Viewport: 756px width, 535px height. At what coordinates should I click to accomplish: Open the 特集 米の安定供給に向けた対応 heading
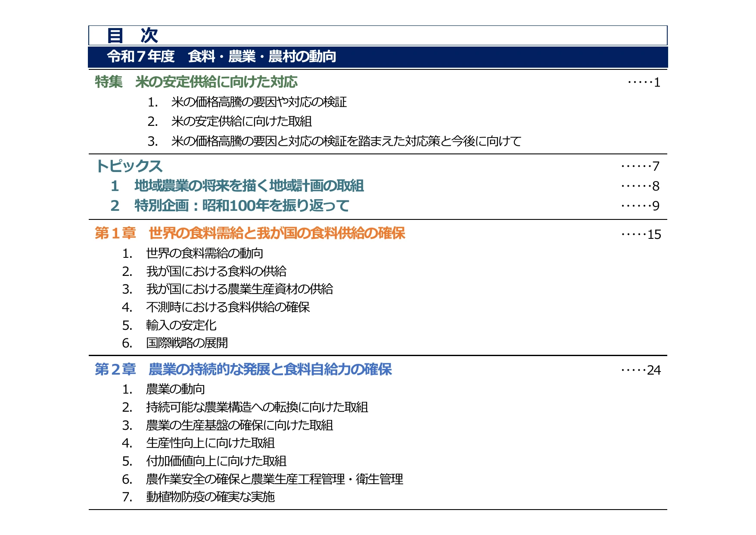pyautogui.click(x=196, y=82)
